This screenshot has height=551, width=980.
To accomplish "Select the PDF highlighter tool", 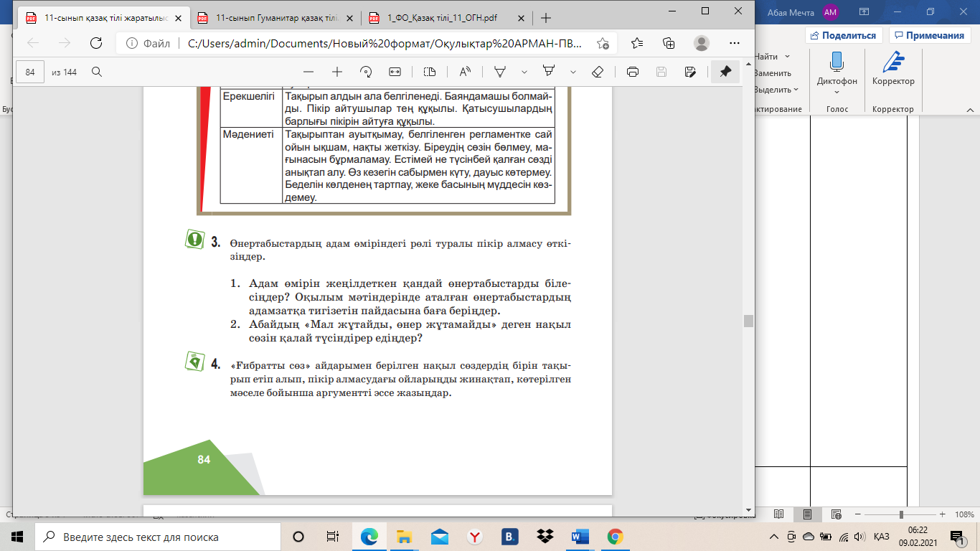I will [550, 72].
